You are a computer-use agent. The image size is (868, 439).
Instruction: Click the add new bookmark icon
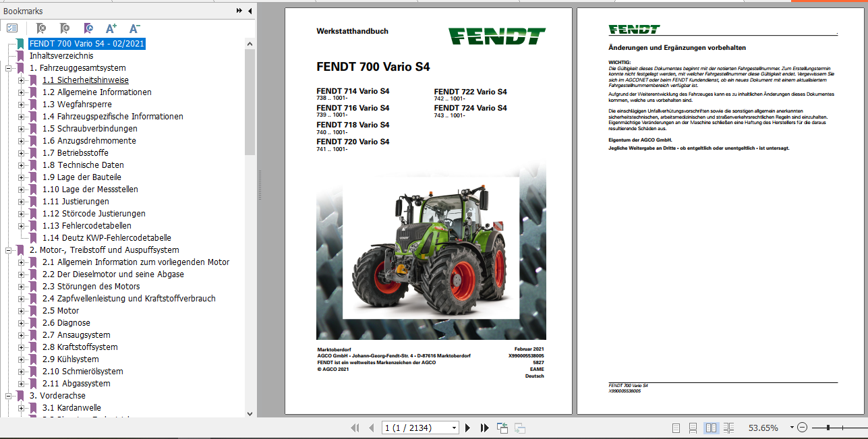coord(64,28)
